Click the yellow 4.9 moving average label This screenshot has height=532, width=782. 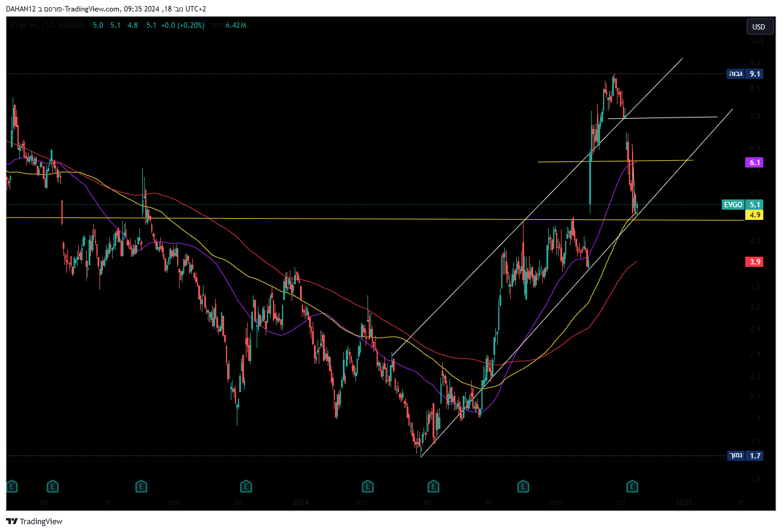pyautogui.click(x=755, y=214)
